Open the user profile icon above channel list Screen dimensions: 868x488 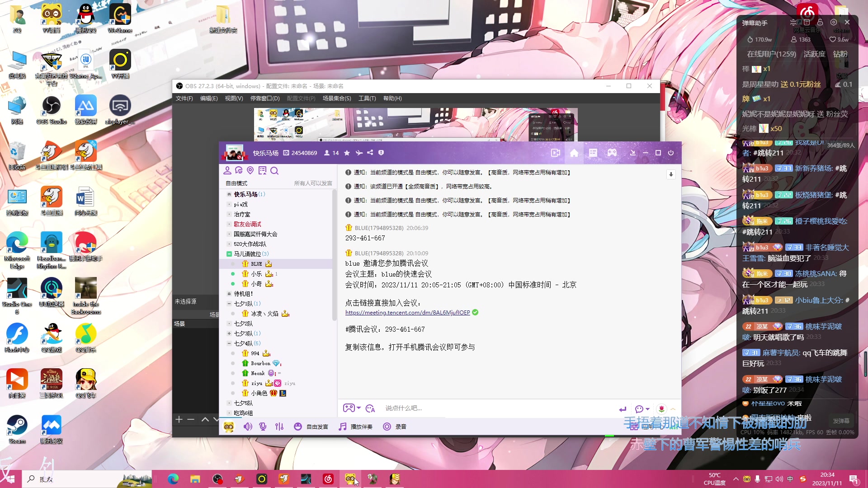[227, 170]
